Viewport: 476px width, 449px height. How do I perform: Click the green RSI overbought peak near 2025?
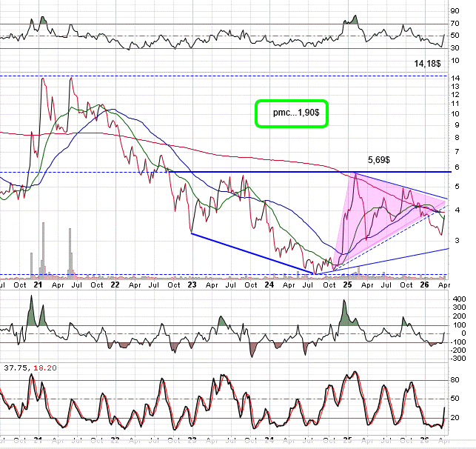355,19
